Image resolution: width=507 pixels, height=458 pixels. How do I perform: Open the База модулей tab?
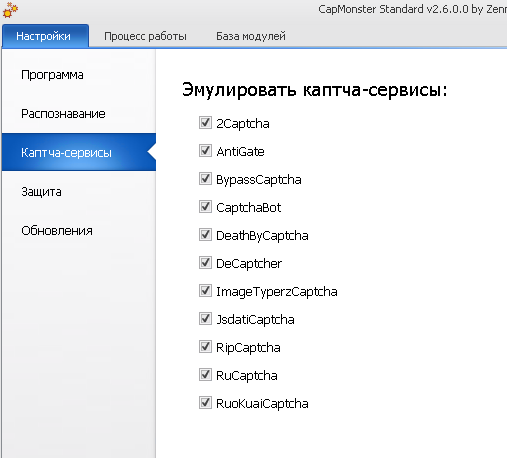[x=251, y=36]
